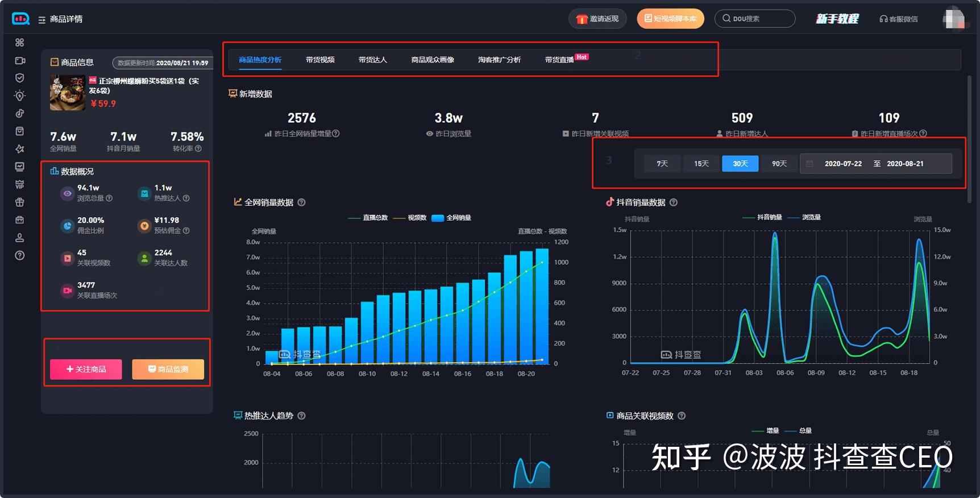The image size is (980, 498).
Task: Click the 3477 关联直播场次 value
Action: point(86,285)
